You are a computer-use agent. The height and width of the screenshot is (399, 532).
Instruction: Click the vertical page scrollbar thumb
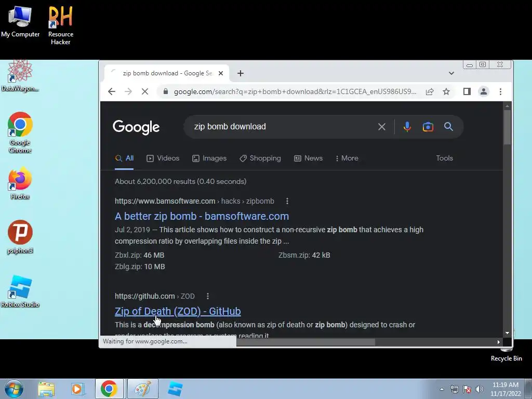pyautogui.click(x=507, y=127)
